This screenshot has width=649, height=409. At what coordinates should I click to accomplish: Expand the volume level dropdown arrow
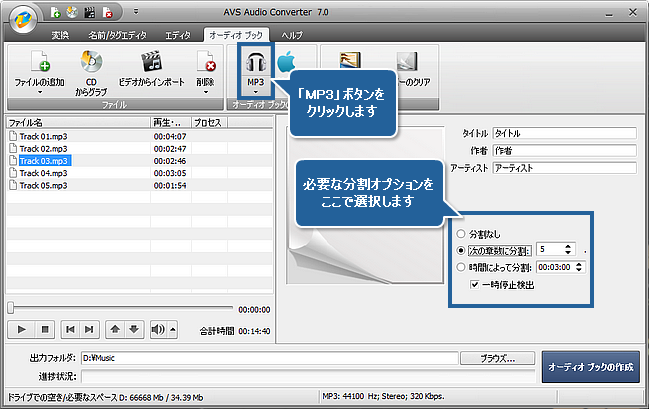[172, 328]
